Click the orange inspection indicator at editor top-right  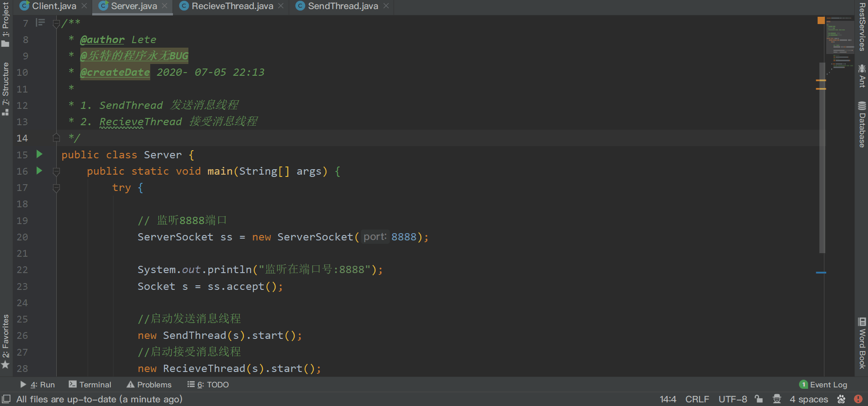(x=821, y=20)
